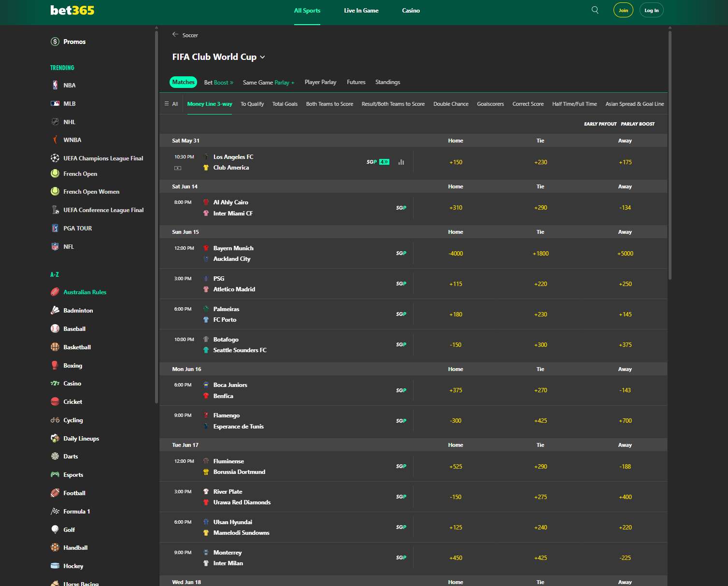This screenshot has width=728, height=586.
Task: Click the NBA league icon
Action: click(55, 85)
